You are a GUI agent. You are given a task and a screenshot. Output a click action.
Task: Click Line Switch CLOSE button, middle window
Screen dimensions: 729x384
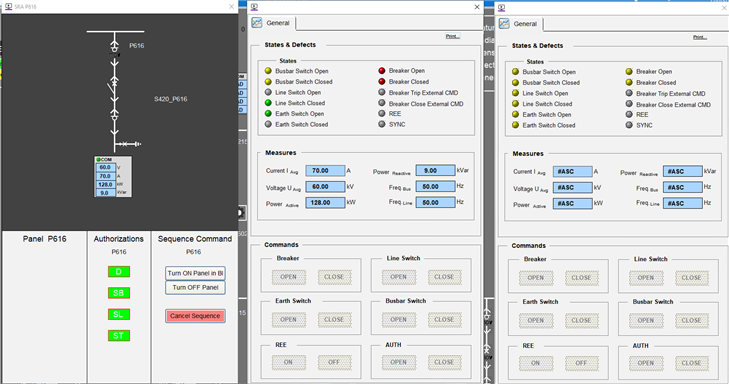[x=444, y=277]
